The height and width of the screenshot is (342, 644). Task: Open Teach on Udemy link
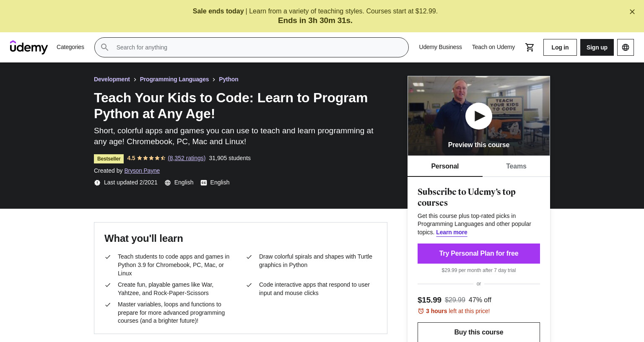pyautogui.click(x=493, y=47)
